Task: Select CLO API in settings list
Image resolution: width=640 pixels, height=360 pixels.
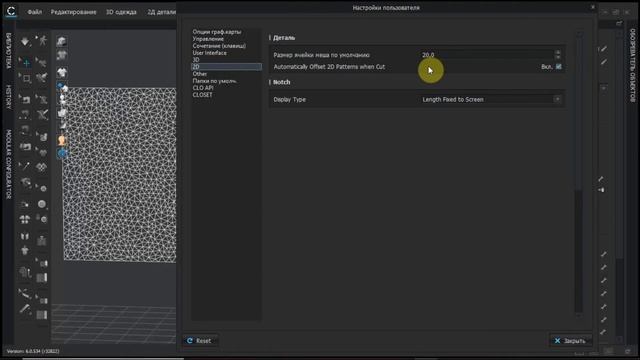Action: pyautogui.click(x=203, y=88)
